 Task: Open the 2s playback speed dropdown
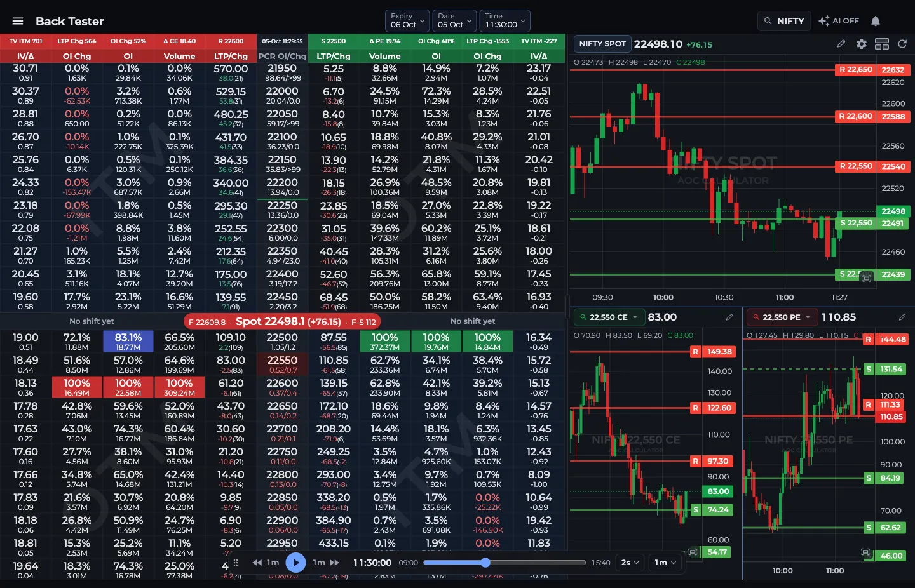(630, 563)
